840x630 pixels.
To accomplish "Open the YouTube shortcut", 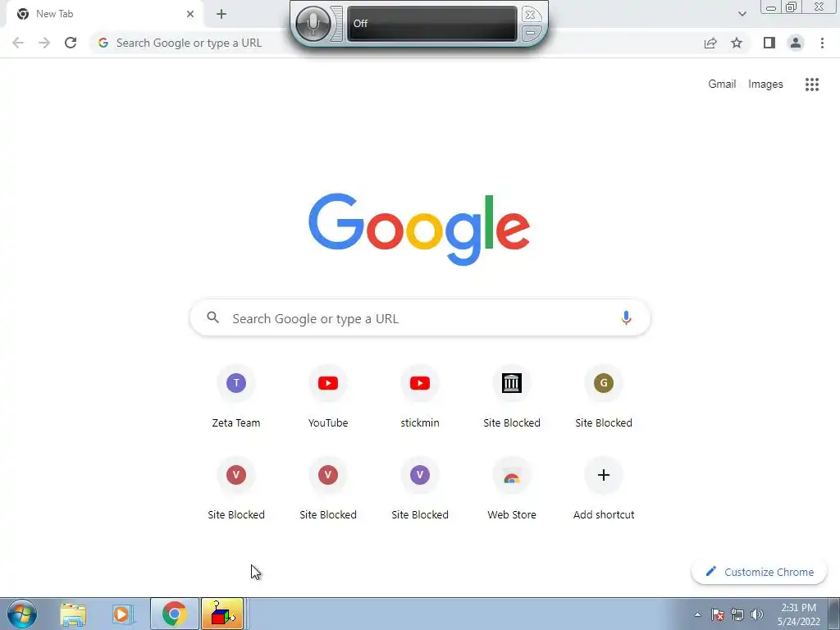I will pos(328,397).
